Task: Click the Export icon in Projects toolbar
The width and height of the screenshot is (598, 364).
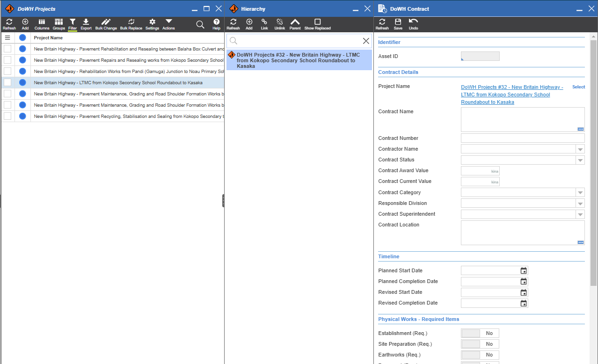Action: click(x=86, y=24)
